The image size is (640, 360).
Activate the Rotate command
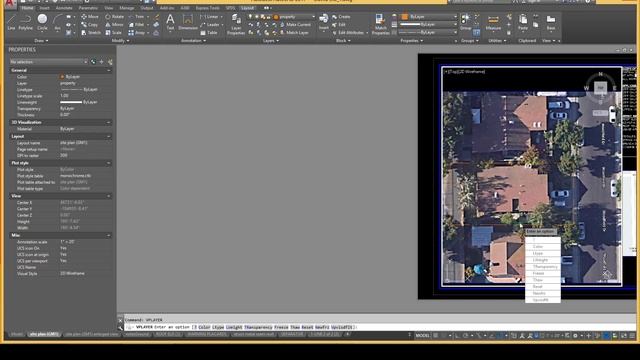click(x=115, y=17)
